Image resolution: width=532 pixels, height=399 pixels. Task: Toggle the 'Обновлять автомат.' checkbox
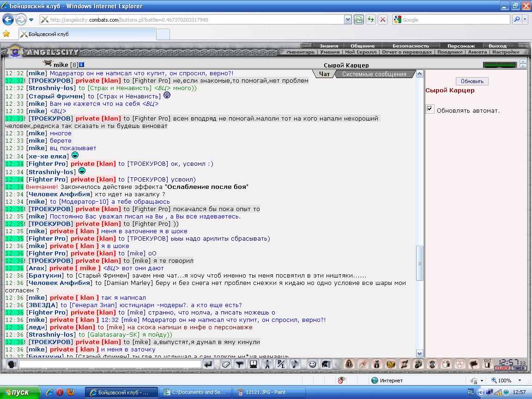click(x=429, y=109)
